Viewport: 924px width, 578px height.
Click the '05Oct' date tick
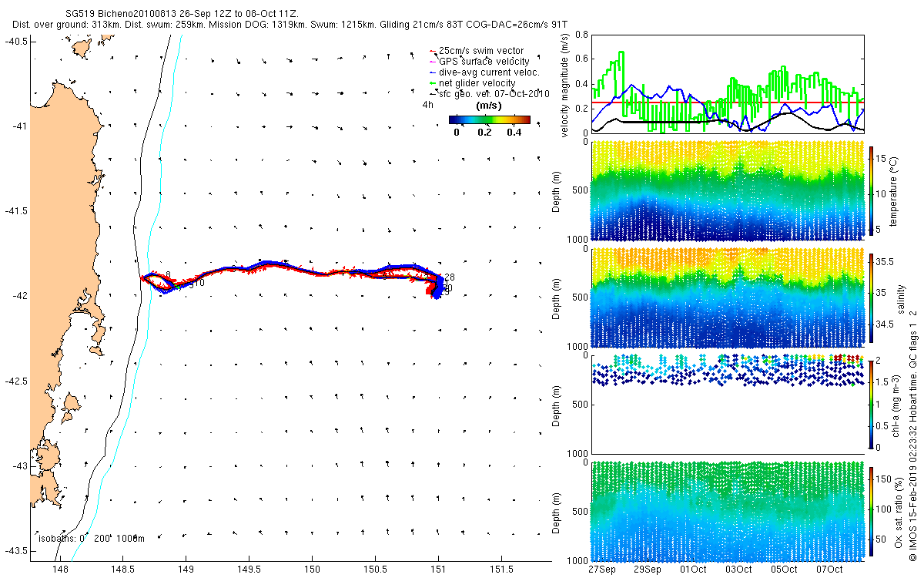785,570
